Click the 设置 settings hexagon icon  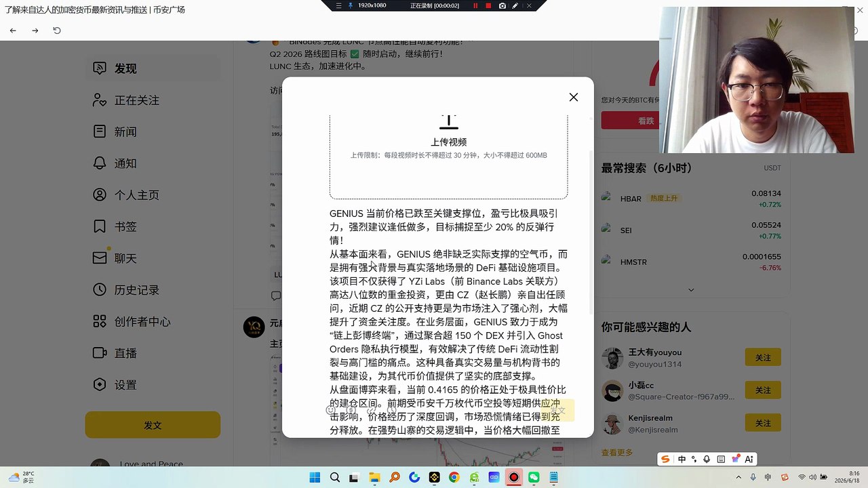pos(100,385)
